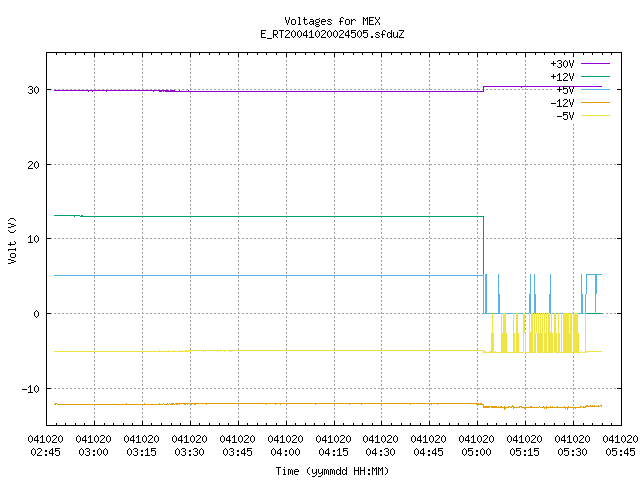Click the y-axis tick label 30
Viewport: 640px width, 480px height.
pos(33,90)
